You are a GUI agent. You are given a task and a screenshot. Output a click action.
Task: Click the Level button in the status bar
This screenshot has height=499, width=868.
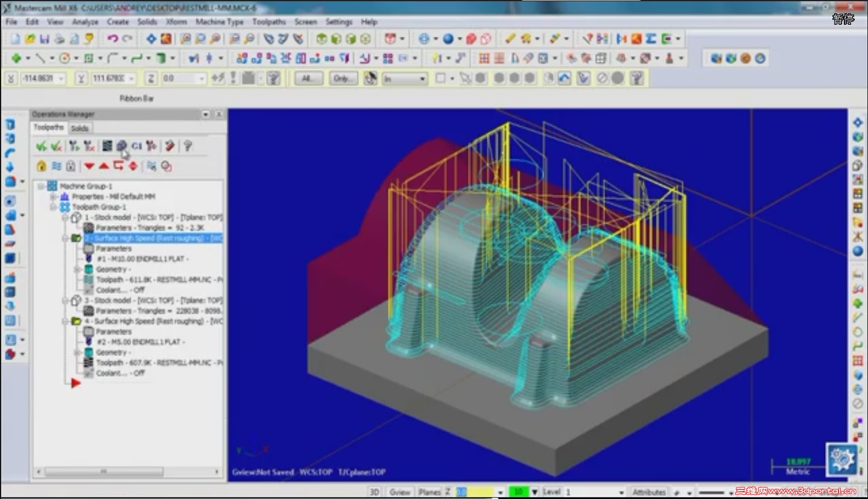point(551,492)
